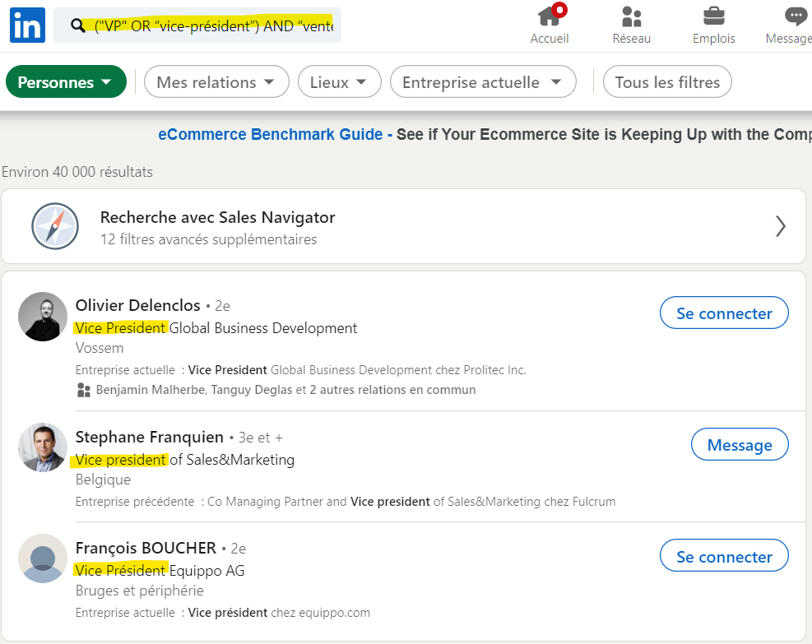Click 'chez Fulcrum' previous company line
Viewport: 812px width, 644px height.
[x=346, y=502]
